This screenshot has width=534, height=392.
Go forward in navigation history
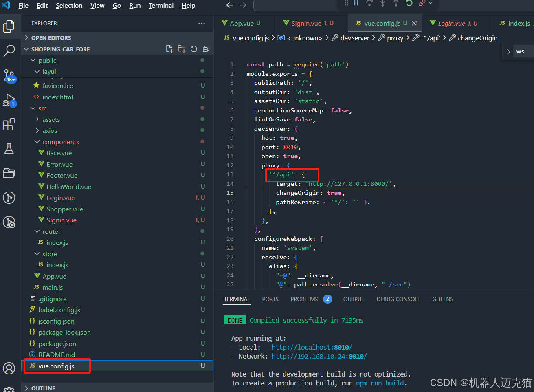(243, 5)
